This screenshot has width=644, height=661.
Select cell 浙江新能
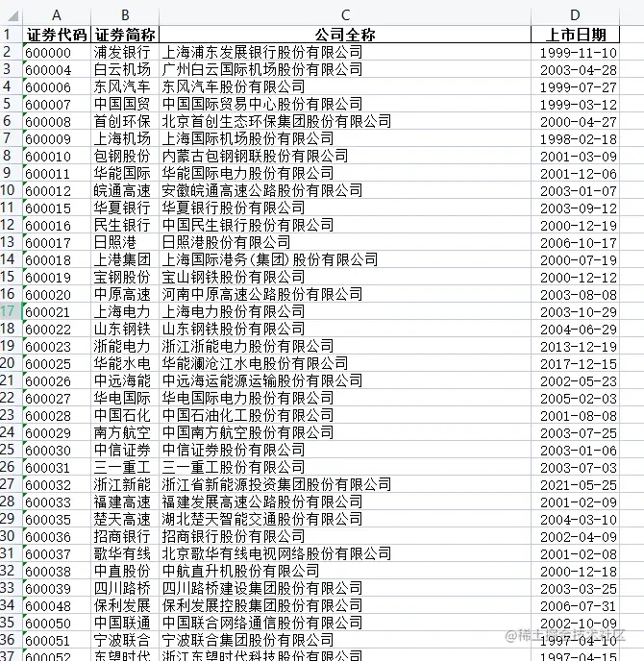pyautogui.click(x=125, y=484)
